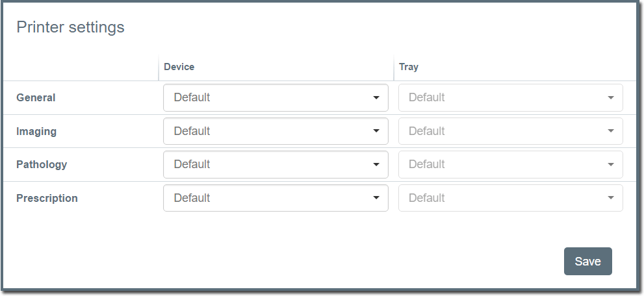Click the Device column header
This screenshot has width=644, height=296.
179,67
